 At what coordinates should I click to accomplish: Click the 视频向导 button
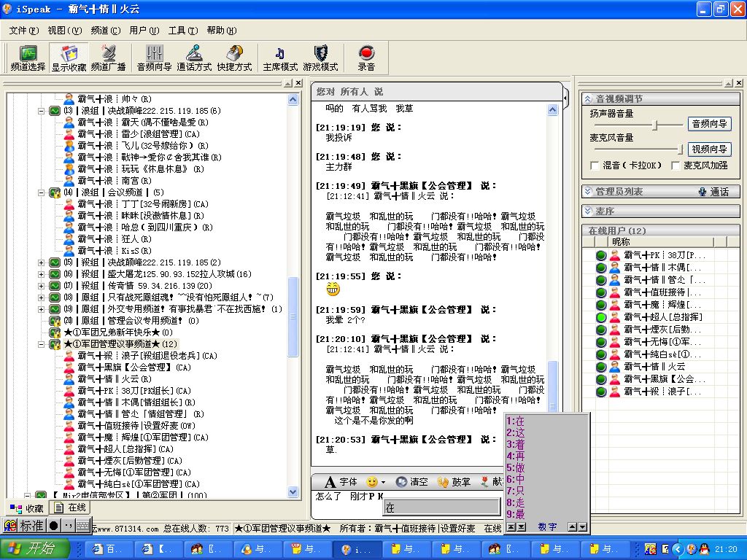click(x=709, y=149)
